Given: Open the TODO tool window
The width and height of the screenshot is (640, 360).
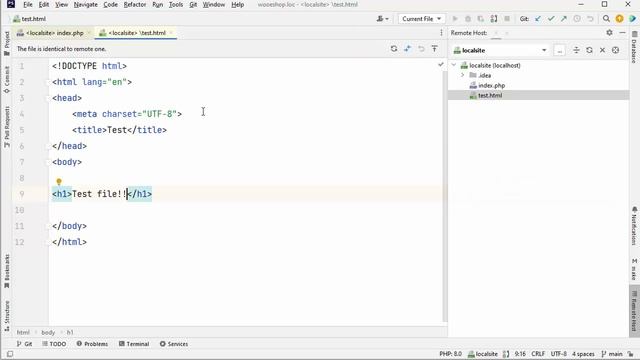Looking at the screenshot, I should point(54,344).
